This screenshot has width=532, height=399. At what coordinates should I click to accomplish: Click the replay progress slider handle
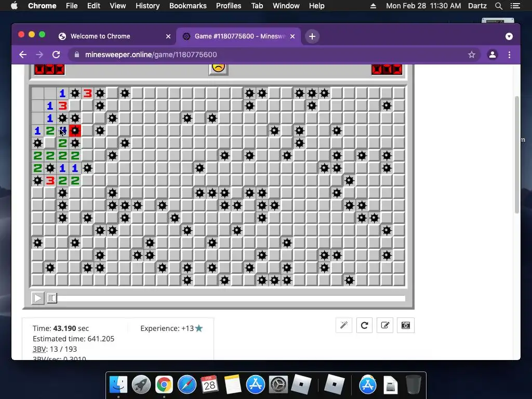(52, 298)
